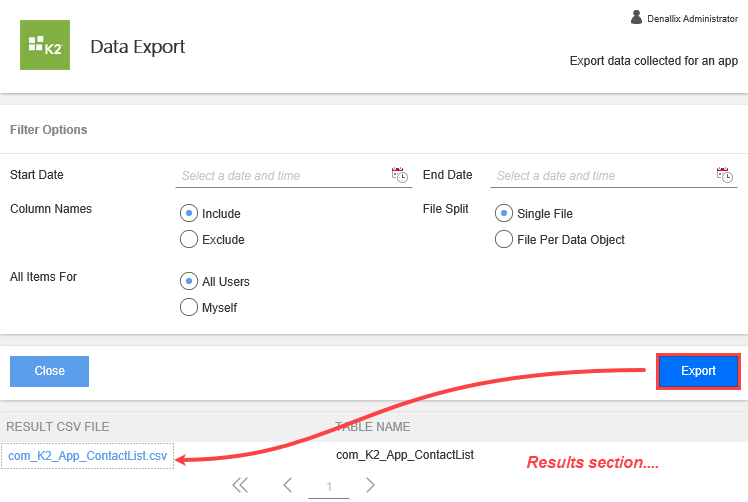
Task: Go to previous results page
Action: click(287, 485)
